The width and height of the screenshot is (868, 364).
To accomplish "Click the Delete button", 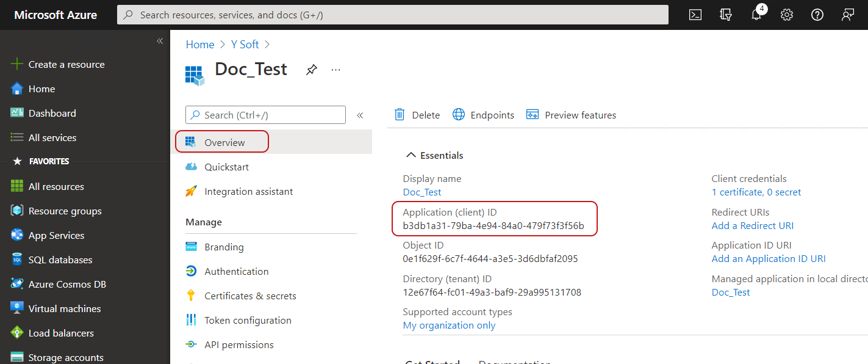I will click(x=417, y=115).
